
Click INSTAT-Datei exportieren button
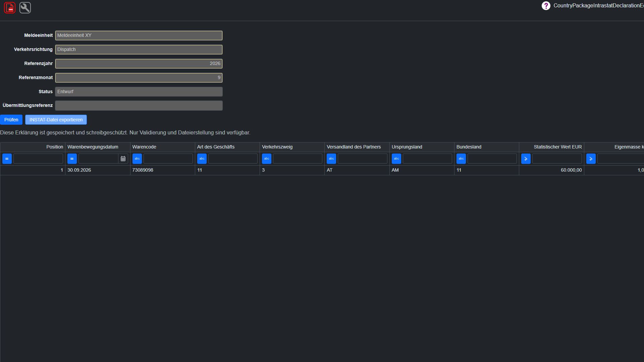(56, 120)
